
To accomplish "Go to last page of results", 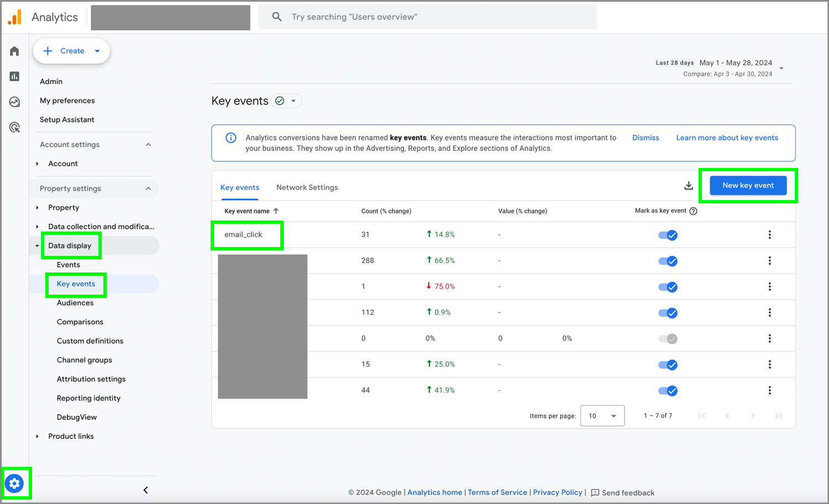I will pos(778,416).
